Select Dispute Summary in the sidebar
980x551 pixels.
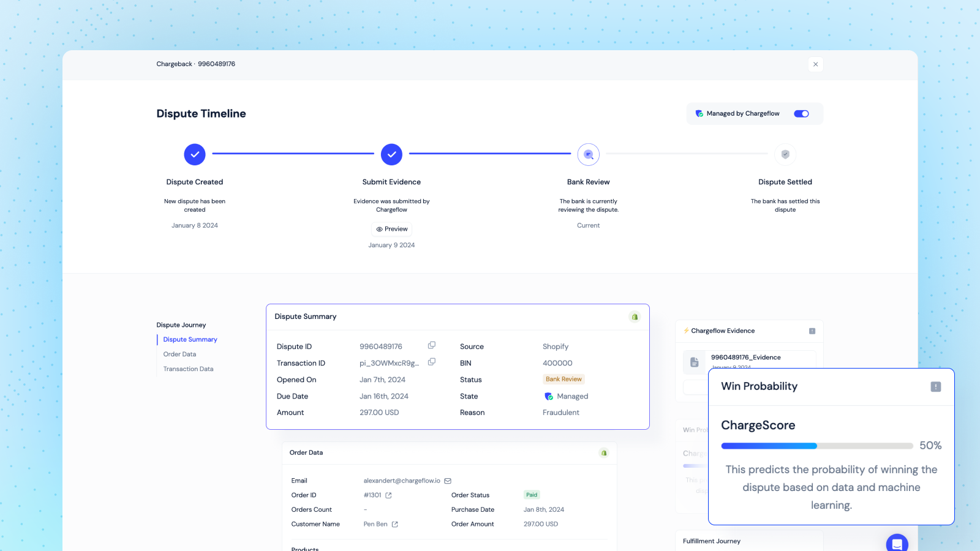tap(190, 339)
